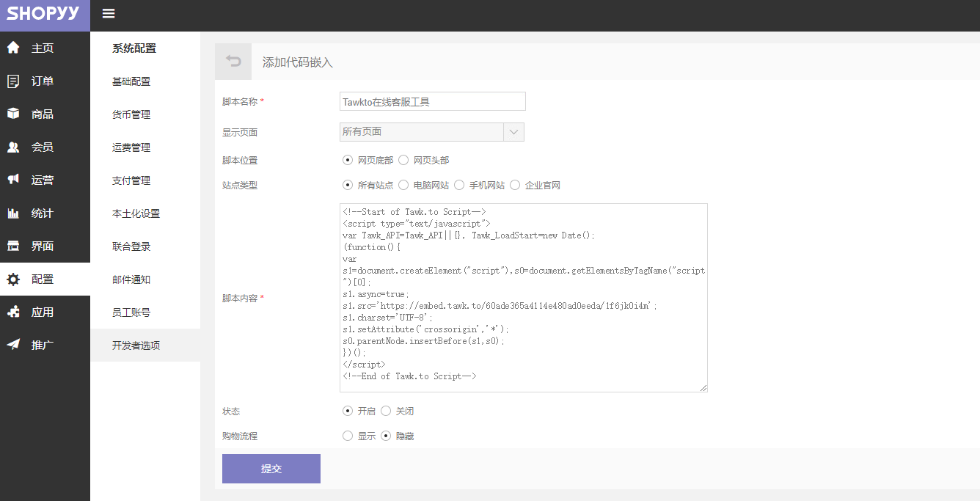Select 手机网站 site type

[x=459, y=185]
